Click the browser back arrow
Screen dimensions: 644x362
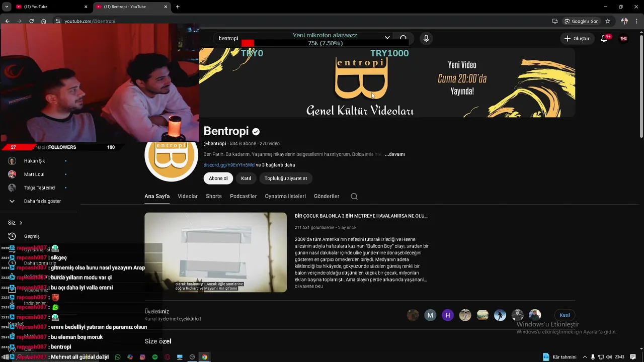pos(7,21)
